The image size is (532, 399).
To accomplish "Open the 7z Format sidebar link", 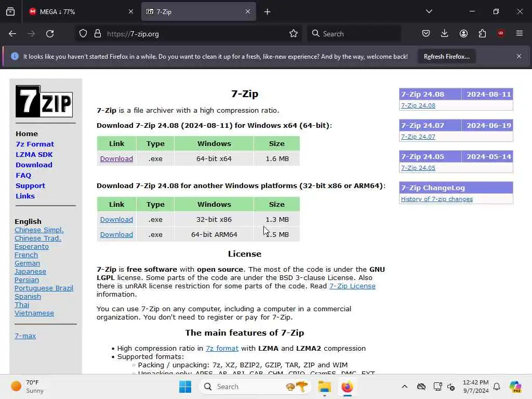I will click(35, 144).
